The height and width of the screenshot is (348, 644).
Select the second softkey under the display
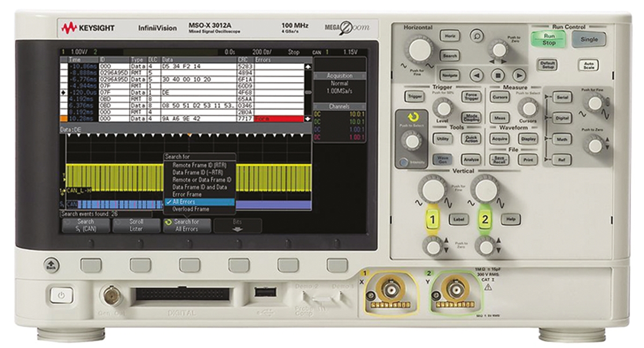[x=140, y=264]
